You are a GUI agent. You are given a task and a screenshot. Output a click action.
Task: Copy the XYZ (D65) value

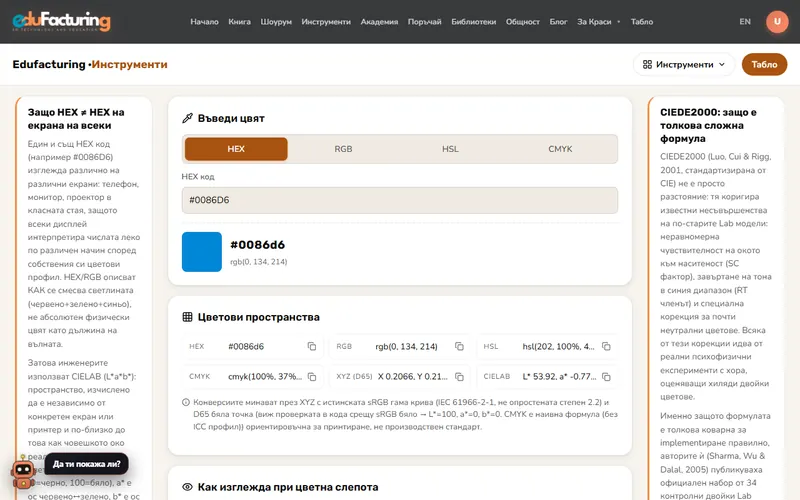point(459,377)
